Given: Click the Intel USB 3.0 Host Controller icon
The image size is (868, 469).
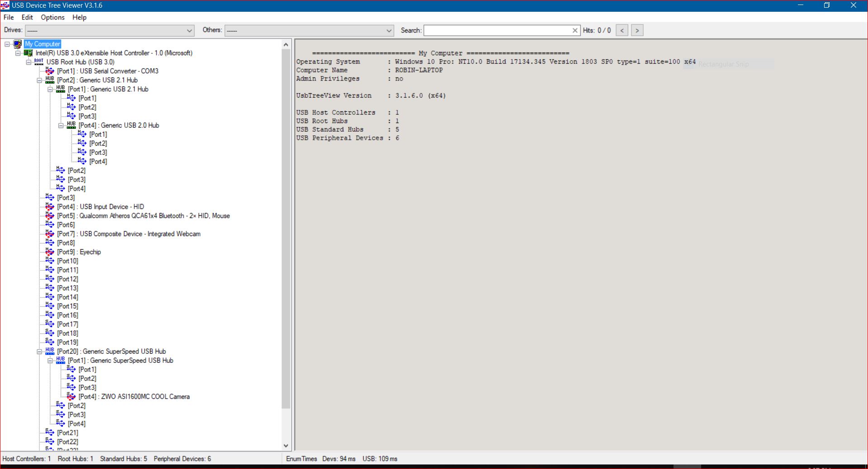Looking at the screenshot, I should (x=28, y=53).
